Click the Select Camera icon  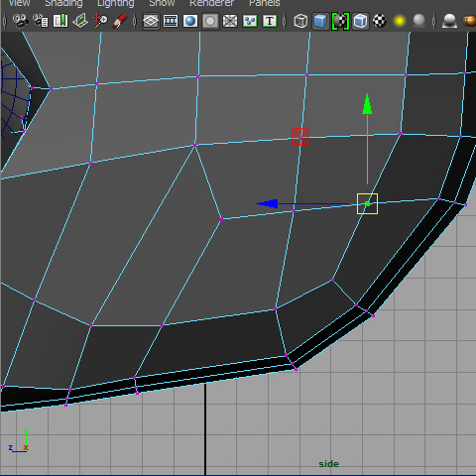21,21
